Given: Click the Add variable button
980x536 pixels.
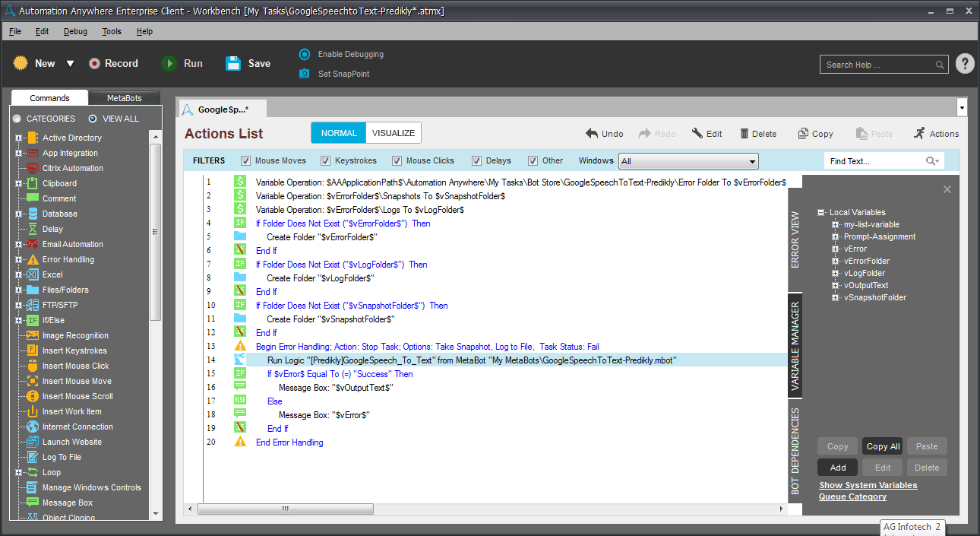Looking at the screenshot, I should [x=837, y=468].
